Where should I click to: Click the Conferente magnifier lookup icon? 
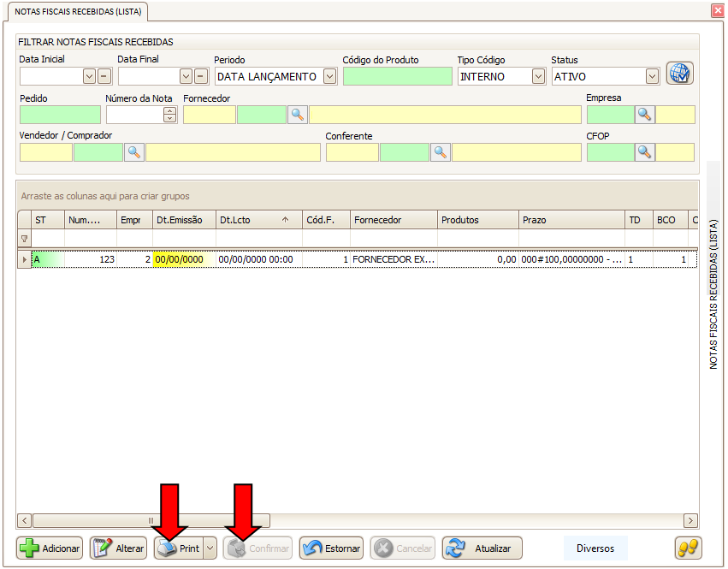(x=441, y=152)
